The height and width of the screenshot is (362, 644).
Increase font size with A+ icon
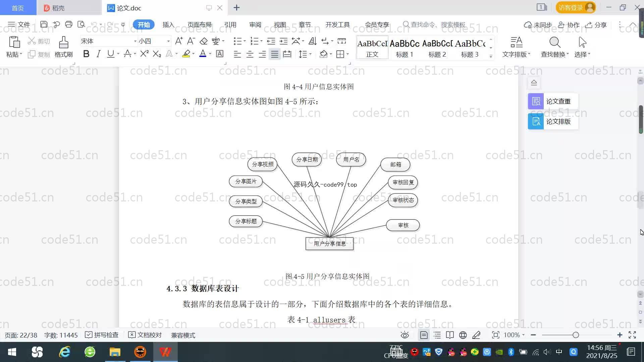click(179, 41)
